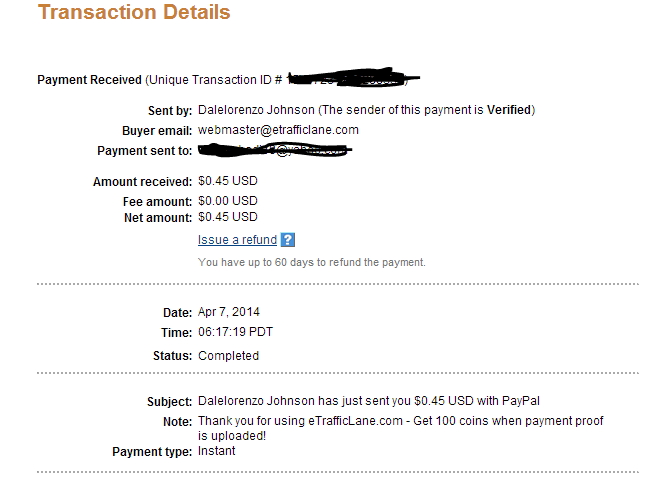
Task: Select the buyer email webmaster@etrafficlane.com
Action: tap(278, 130)
